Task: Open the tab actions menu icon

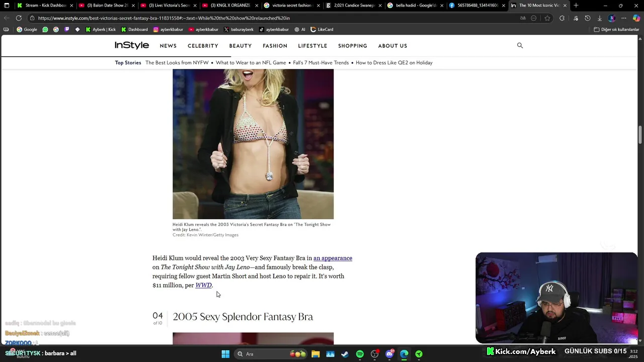Action: (x=7, y=6)
